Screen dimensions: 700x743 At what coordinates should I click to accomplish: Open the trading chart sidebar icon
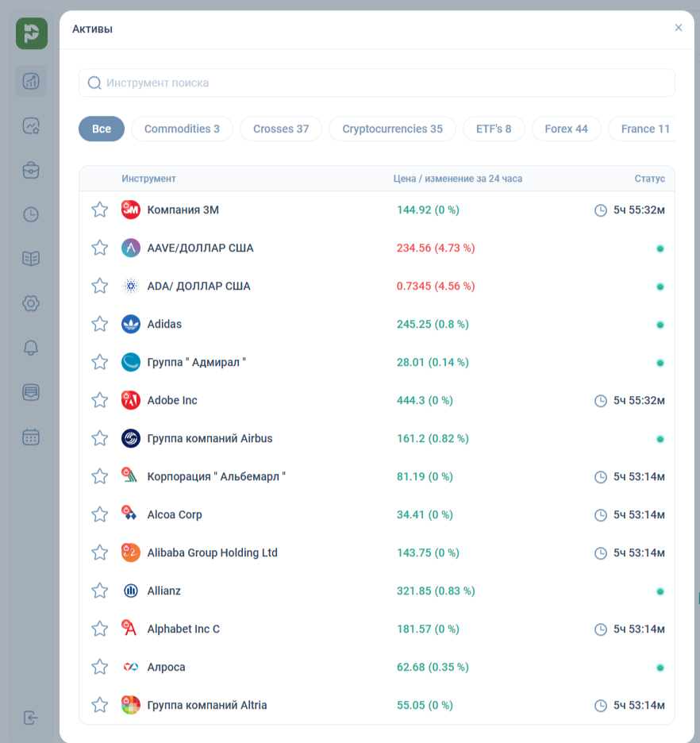pyautogui.click(x=31, y=81)
